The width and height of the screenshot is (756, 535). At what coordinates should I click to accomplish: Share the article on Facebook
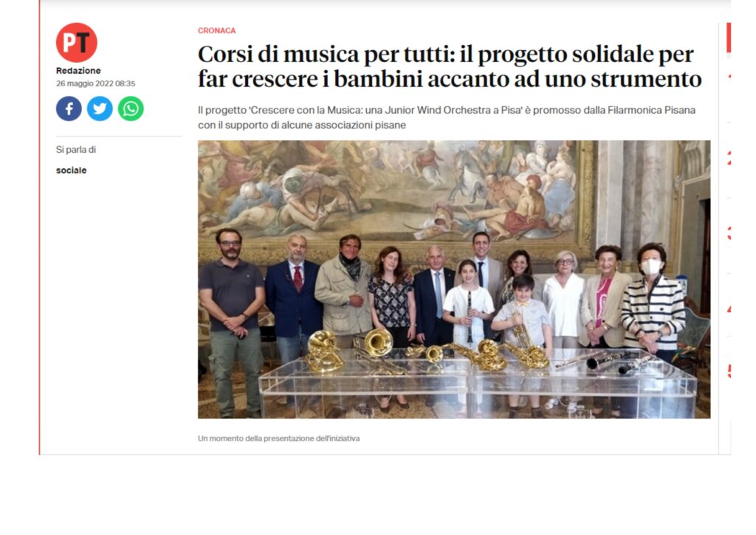(69, 108)
